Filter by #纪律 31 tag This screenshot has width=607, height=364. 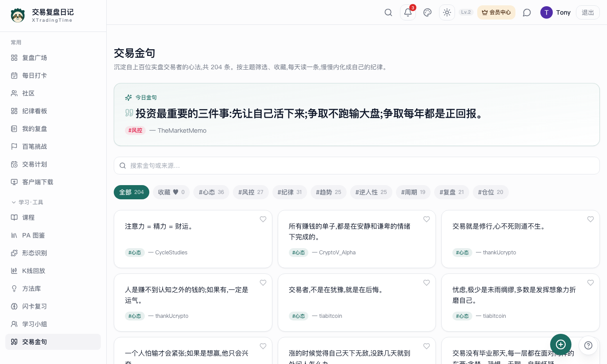pos(290,192)
